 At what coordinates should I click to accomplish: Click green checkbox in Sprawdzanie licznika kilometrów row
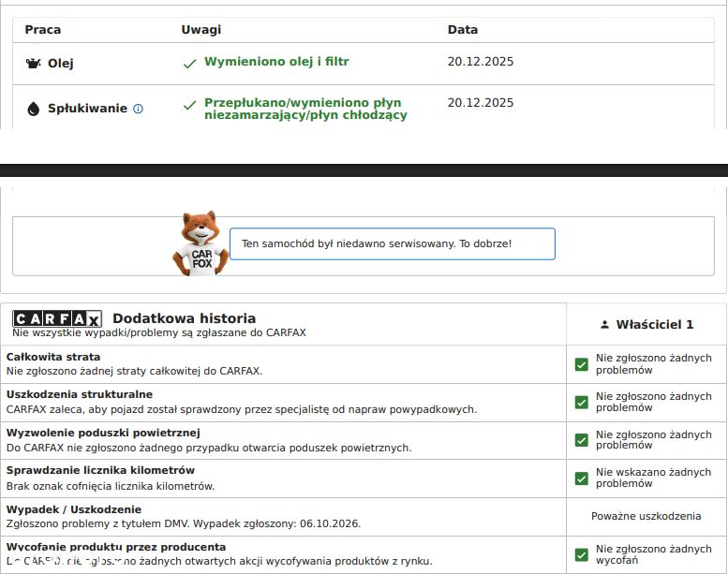(581, 478)
